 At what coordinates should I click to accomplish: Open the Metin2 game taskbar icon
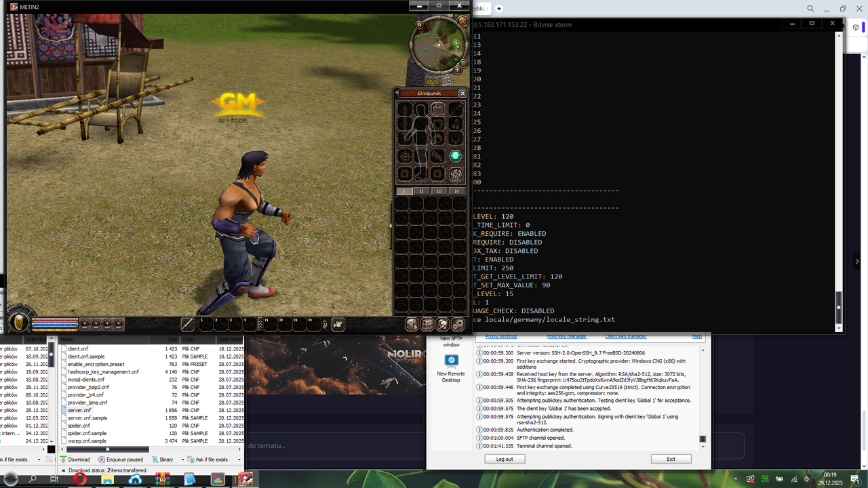pyautogui.click(x=245, y=479)
